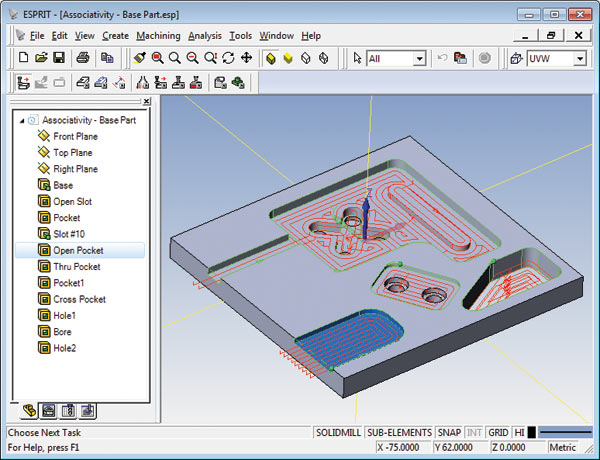
Task: Click the Pan view arrows icon
Action: tap(246, 58)
